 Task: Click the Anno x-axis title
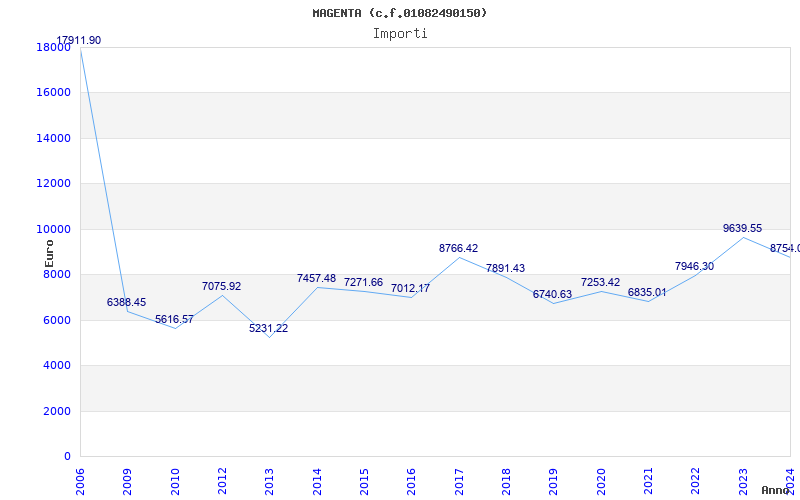click(776, 490)
